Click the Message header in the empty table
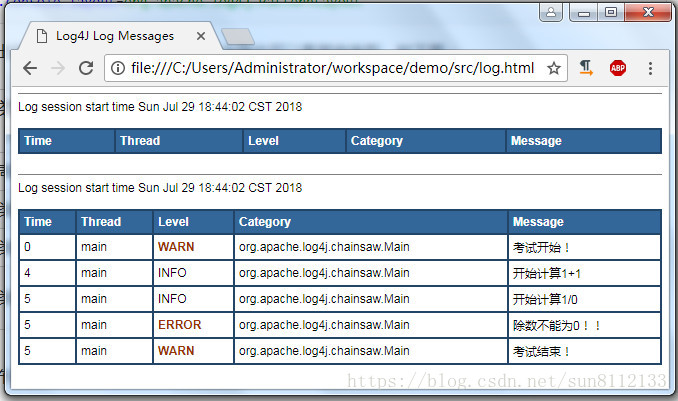This screenshot has height=401, width=678. (584, 141)
